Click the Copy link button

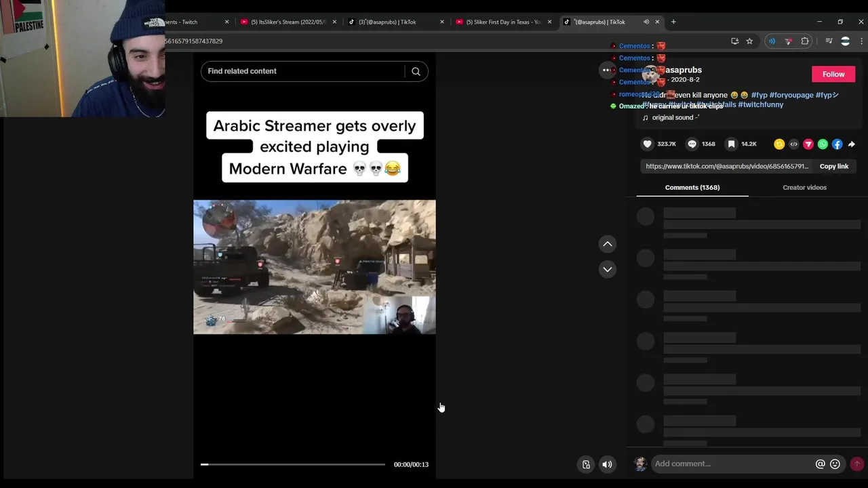pos(833,166)
